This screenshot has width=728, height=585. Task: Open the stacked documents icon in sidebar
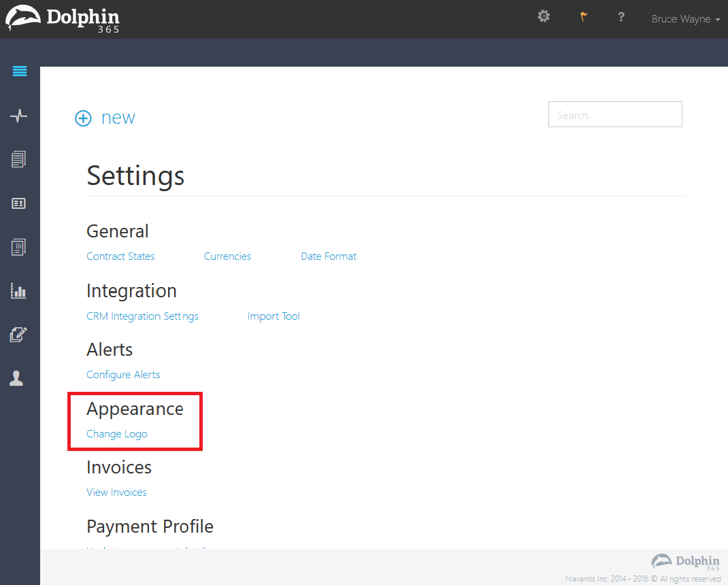click(x=18, y=159)
